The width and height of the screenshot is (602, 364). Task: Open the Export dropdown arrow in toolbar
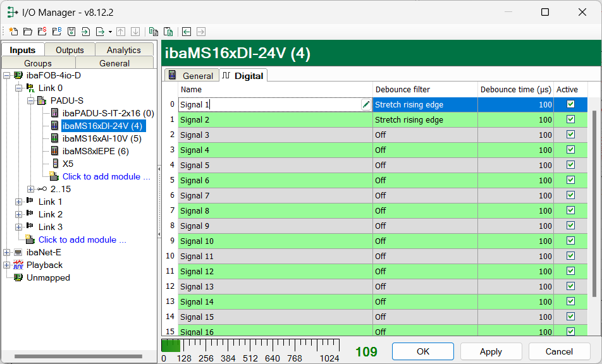tap(110, 32)
